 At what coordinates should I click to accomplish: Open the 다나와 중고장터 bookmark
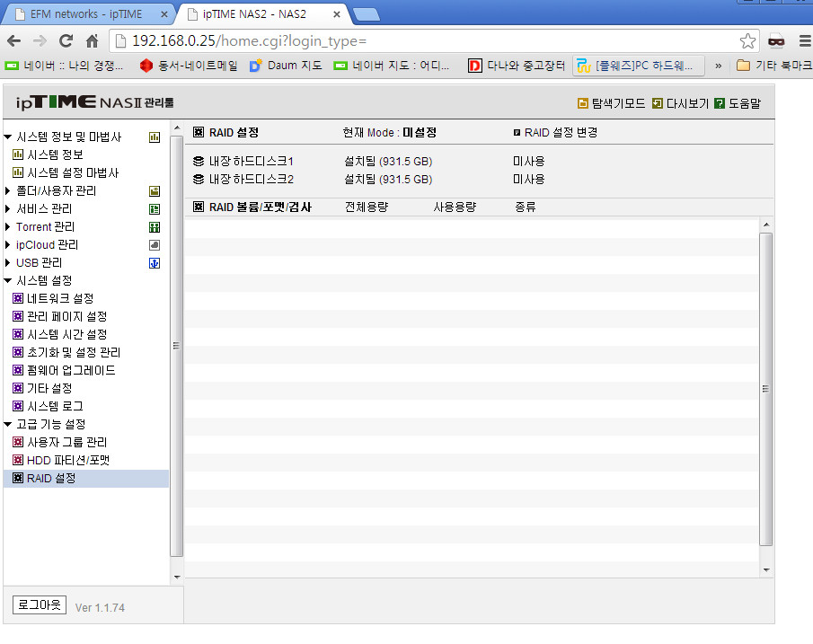517,66
